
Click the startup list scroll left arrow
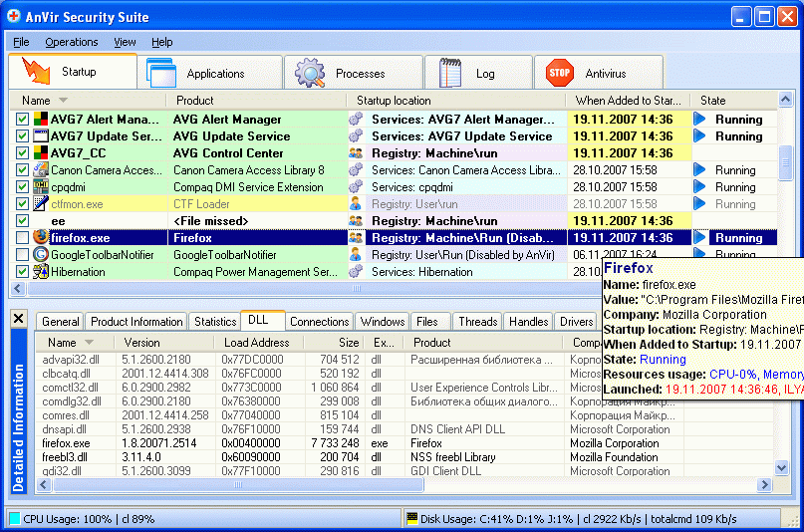coord(18,289)
